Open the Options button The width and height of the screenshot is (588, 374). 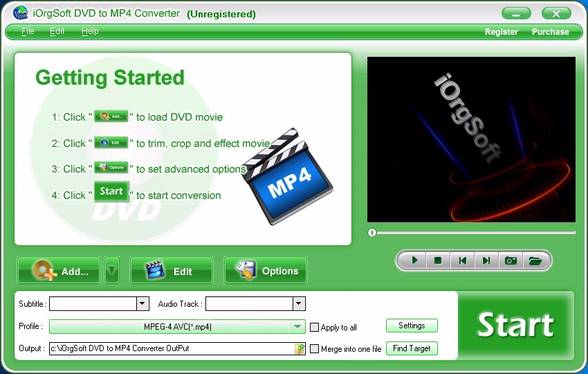266,270
